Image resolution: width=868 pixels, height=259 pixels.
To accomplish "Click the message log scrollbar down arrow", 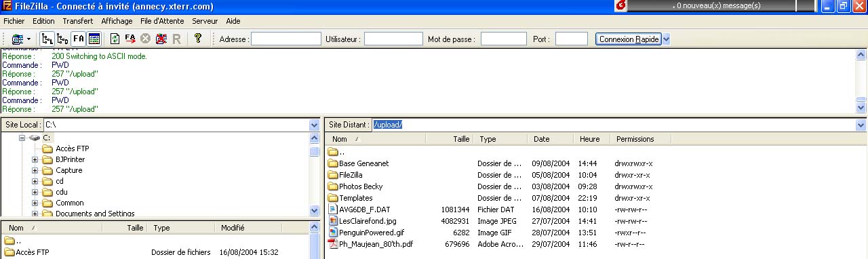I will point(861,107).
